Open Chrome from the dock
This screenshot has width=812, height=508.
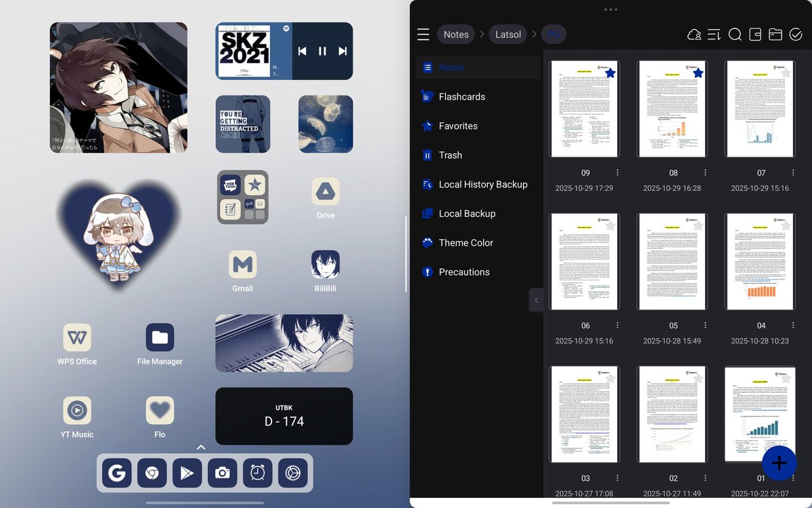(152, 473)
